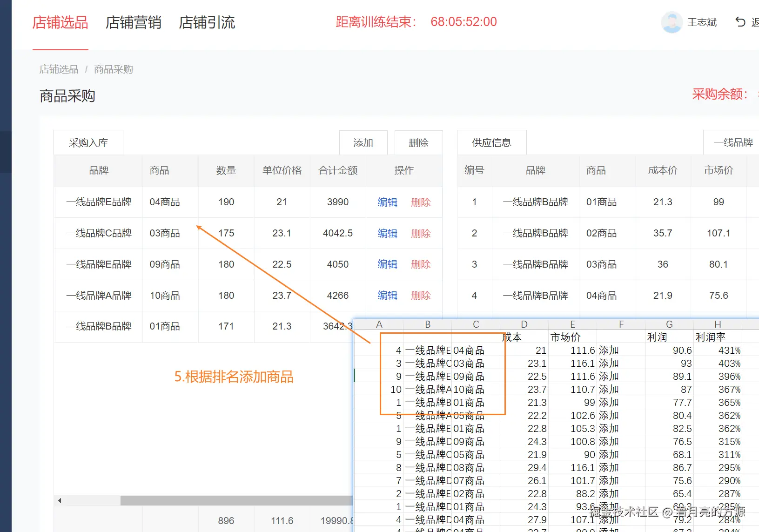This screenshot has width=759, height=532.
Task: Click unit price 22.5 in the 09商品 row
Action: [x=282, y=264]
